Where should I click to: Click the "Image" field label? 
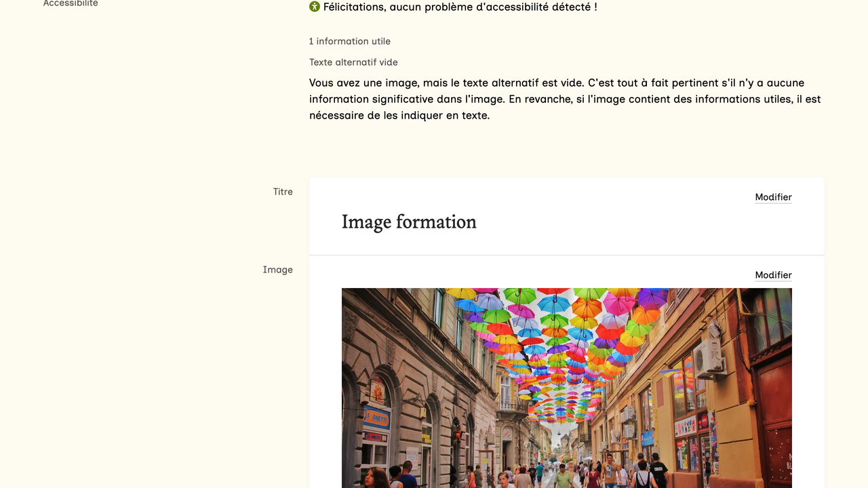tap(277, 270)
